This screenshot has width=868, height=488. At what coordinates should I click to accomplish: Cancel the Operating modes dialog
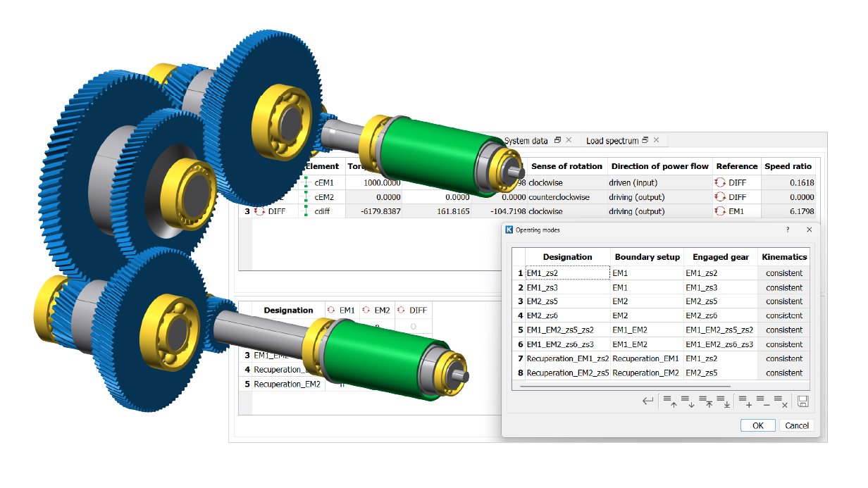(797, 425)
